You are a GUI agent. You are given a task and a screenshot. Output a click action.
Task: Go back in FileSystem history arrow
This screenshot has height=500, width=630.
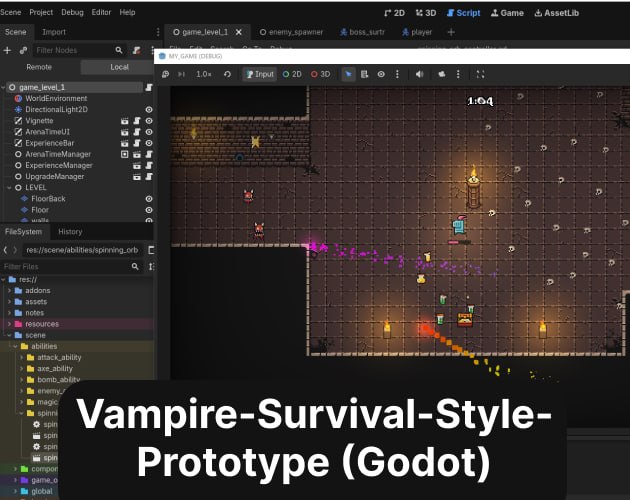coord(5,250)
